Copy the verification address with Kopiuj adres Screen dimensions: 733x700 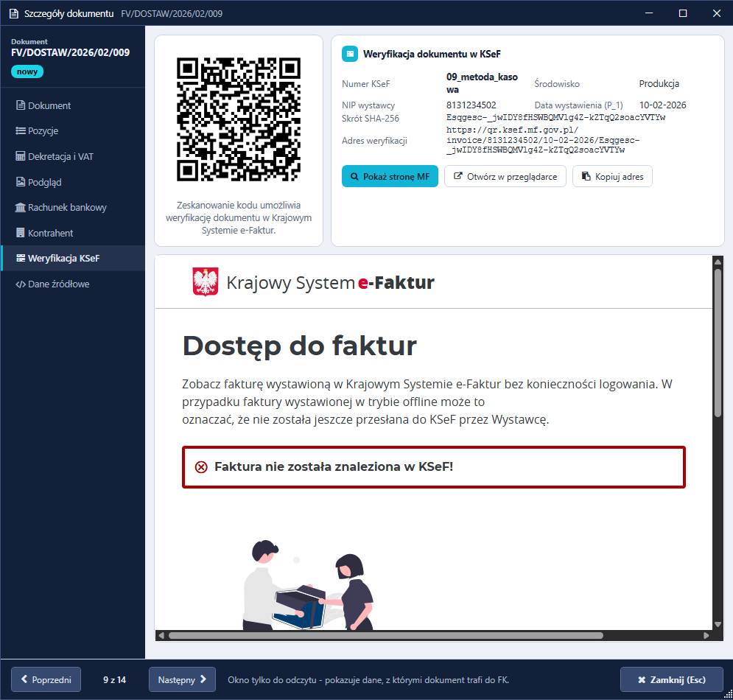612,176
